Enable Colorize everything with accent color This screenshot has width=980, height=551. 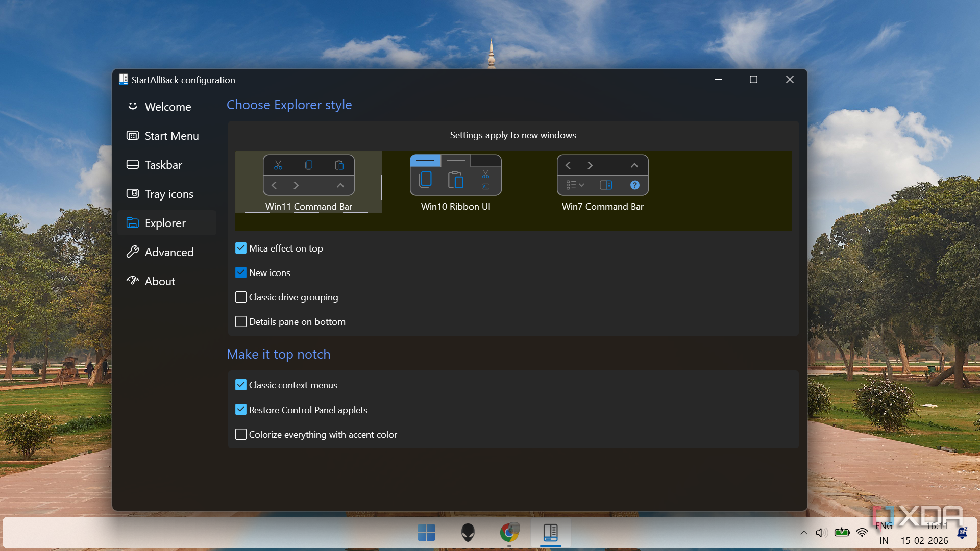(x=241, y=435)
